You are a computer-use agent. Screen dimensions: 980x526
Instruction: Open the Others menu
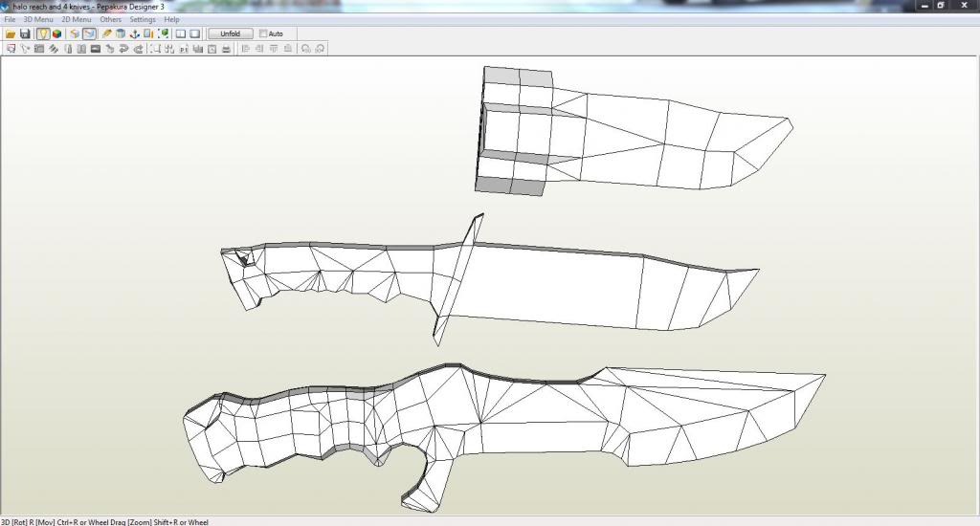coord(111,19)
